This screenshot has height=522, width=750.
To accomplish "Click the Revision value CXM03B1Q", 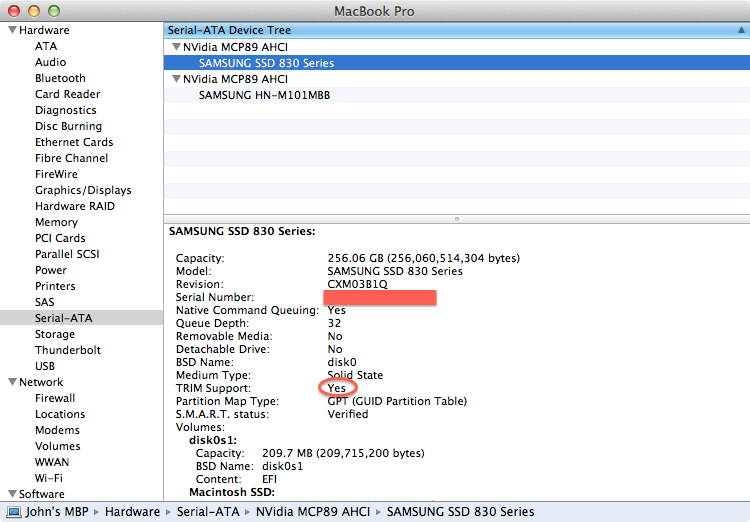I will 357,284.
